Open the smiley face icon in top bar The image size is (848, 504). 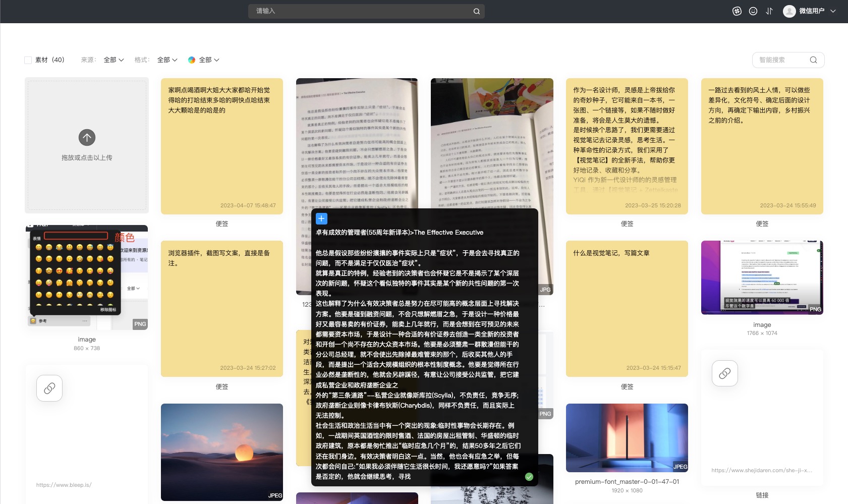point(753,11)
